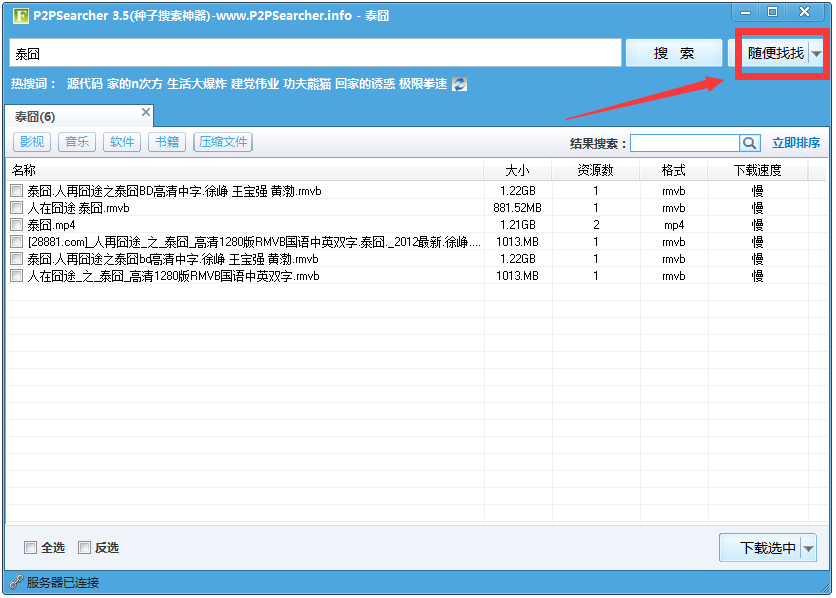Check the checkbox for 泰囧.mp4

[x=17, y=224]
